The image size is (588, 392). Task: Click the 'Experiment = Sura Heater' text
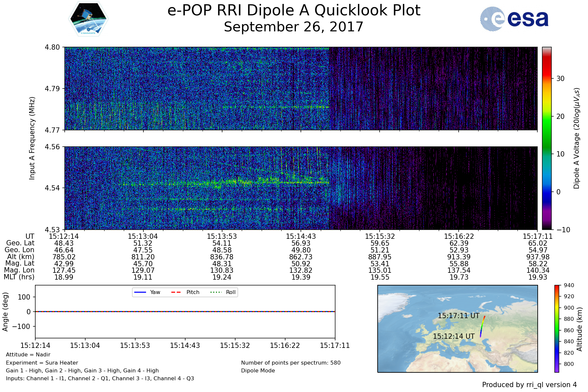coord(42,363)
